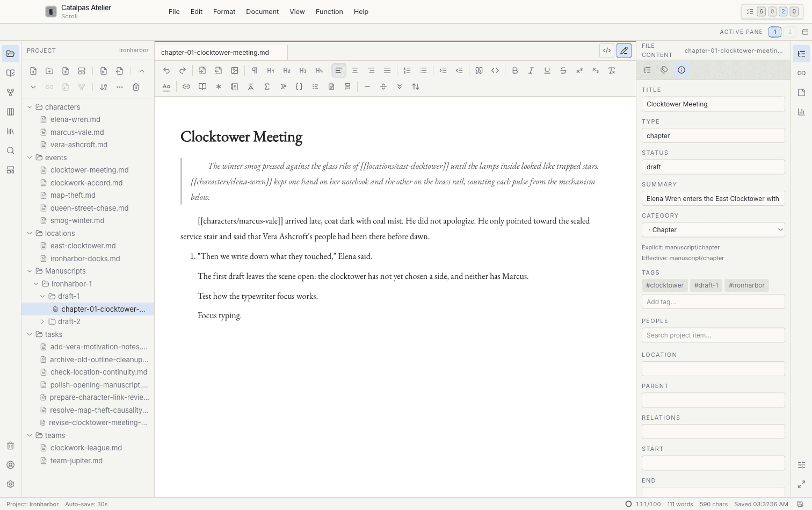Screen dimensions: 812x510
Task: Open team-jupiter.md file
Action: 76,461
